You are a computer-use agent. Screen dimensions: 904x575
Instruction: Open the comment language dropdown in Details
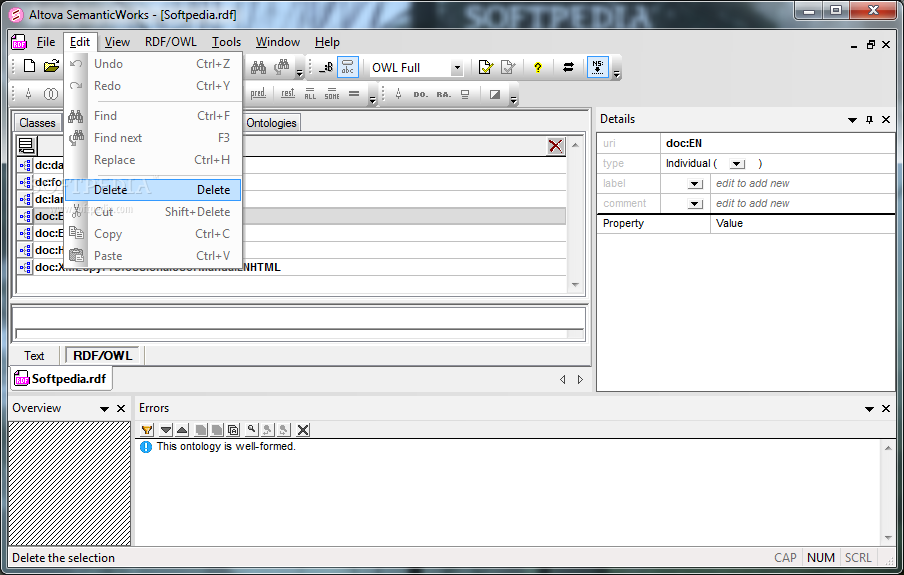(695, 204)
